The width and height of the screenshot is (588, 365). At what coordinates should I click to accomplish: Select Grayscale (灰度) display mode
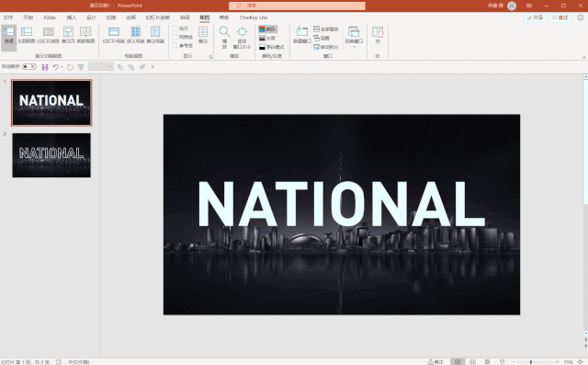(267, 38)
